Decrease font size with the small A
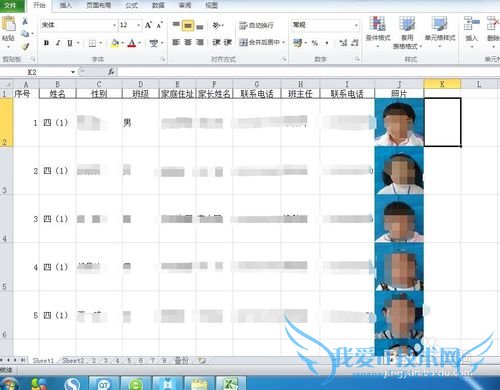This screenshot has width=500, height=390. pos(160,25)
